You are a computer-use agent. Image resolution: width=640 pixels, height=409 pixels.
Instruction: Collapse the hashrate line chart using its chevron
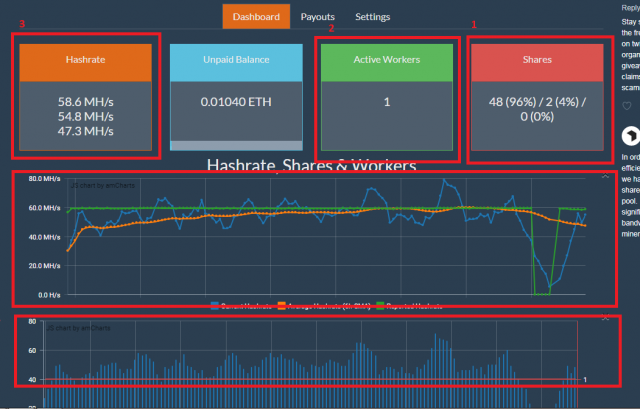click(x=605, y=176)
